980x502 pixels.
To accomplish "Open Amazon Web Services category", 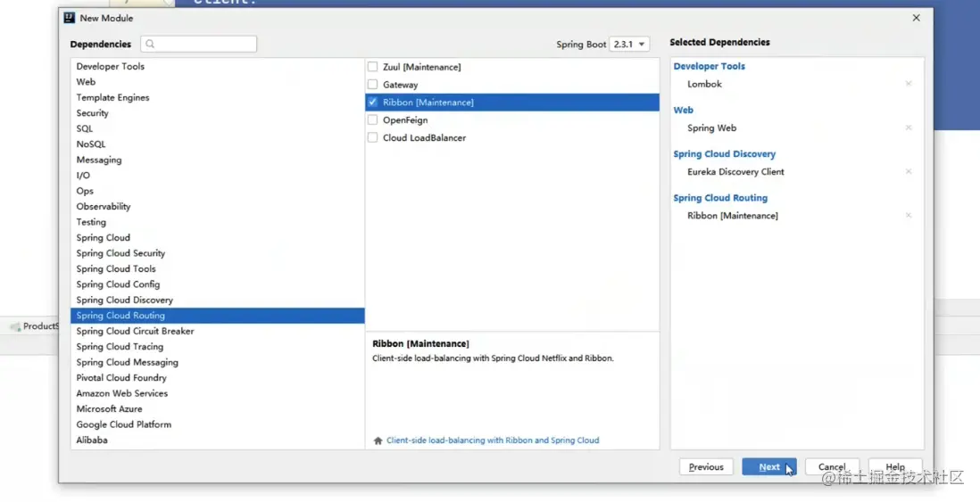I will (218, 394).
